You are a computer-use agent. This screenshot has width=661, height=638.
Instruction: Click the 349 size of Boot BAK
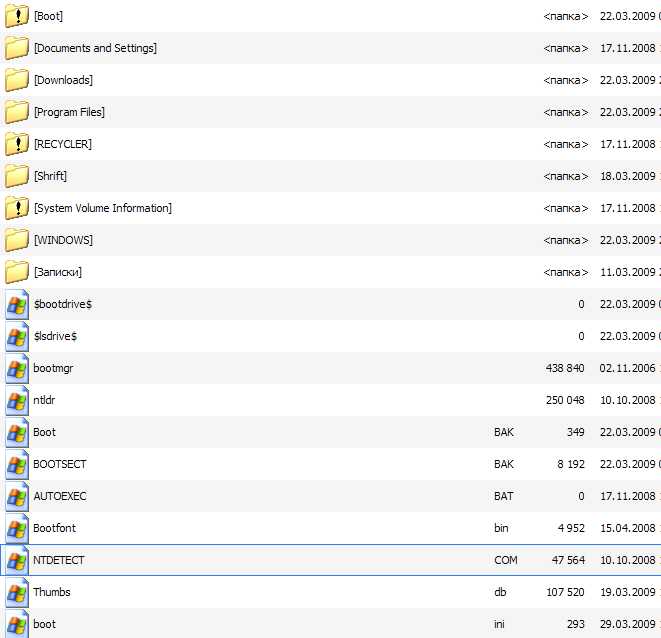pos(576,433)
